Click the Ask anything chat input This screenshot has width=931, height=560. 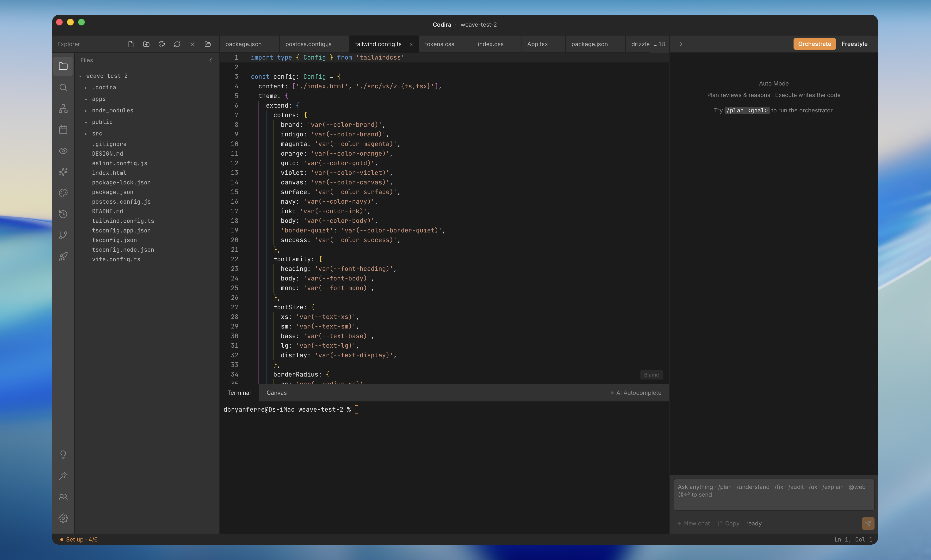[774, 495]
